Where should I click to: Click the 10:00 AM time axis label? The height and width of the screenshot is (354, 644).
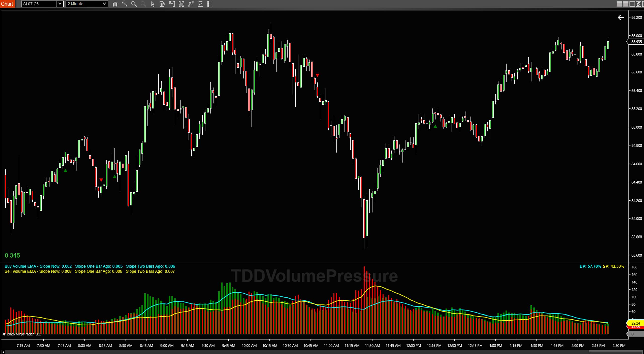point(249,346)
